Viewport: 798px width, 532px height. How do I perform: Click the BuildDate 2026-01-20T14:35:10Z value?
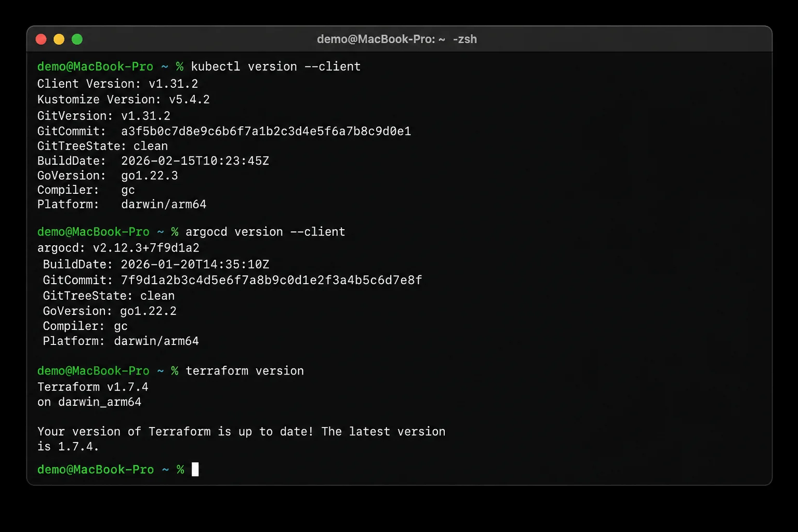[x=195, y=264]
